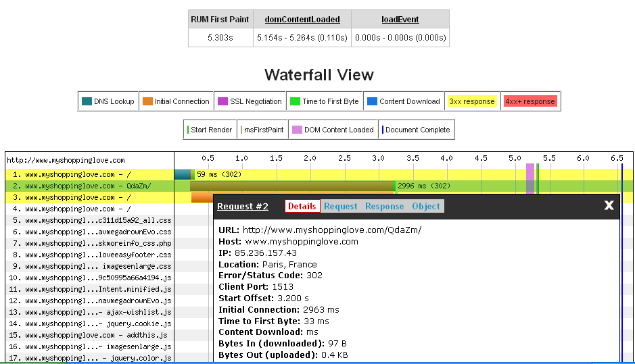635x364 pixels.
Task: Click the Time to First Byte value 33 ms
Action: tap(316, 321)
